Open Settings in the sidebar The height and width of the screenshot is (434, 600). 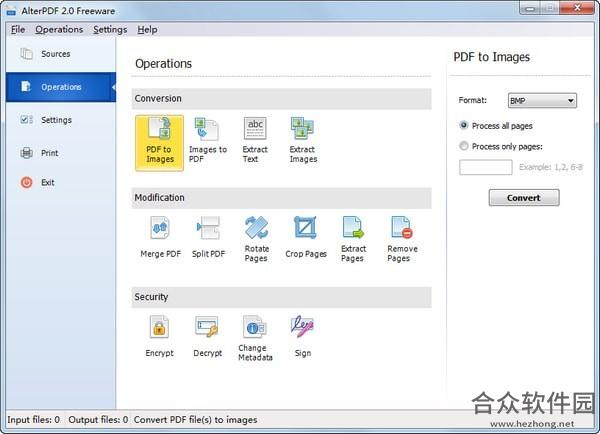tap(61, 120)
